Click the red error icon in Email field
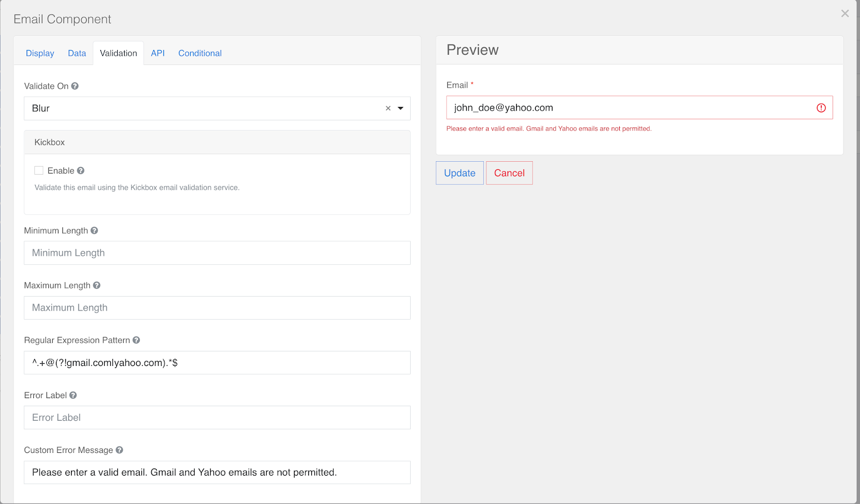 (x=821, y=108)
